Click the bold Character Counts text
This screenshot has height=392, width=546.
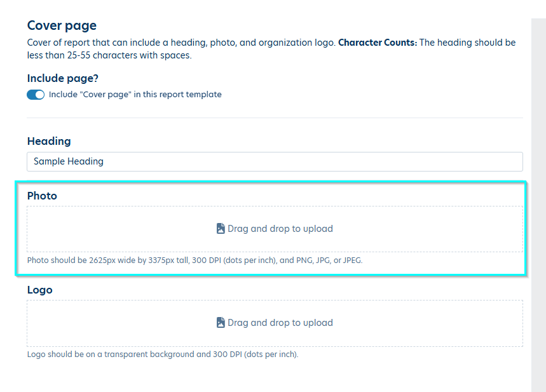click(x=378, y=43)
